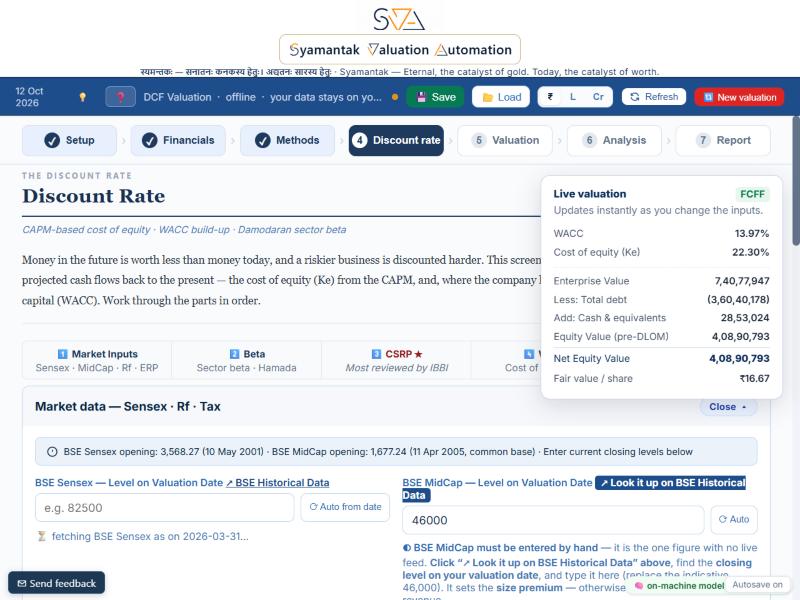Open step 6 Analysis
This screenshot has height=600, width=800.
614,140
